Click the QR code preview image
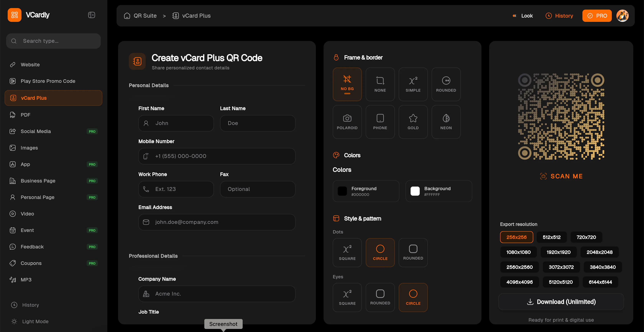644x332 pixels. pos(561,116)
